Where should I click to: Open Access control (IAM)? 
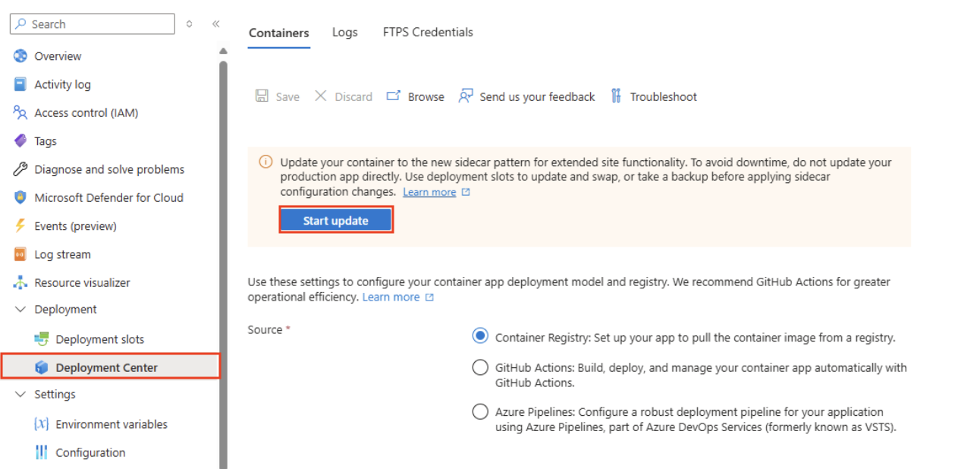click(82, 112)
